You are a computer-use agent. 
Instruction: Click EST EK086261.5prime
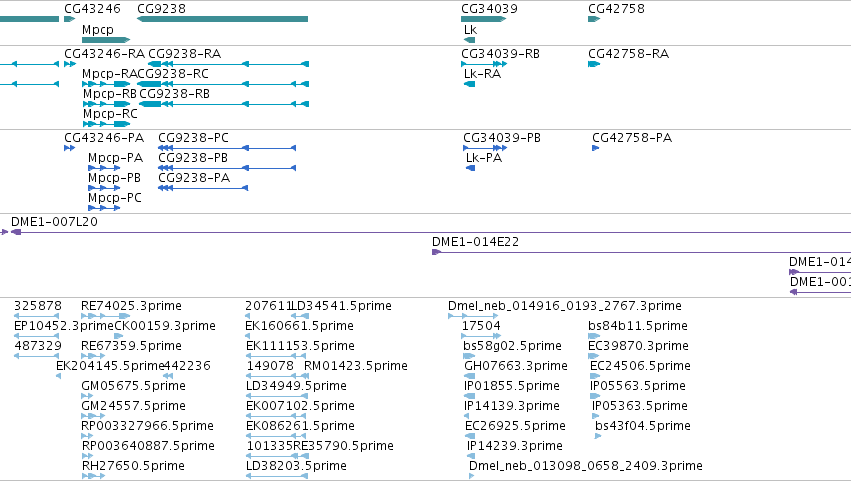click(300, 427)
